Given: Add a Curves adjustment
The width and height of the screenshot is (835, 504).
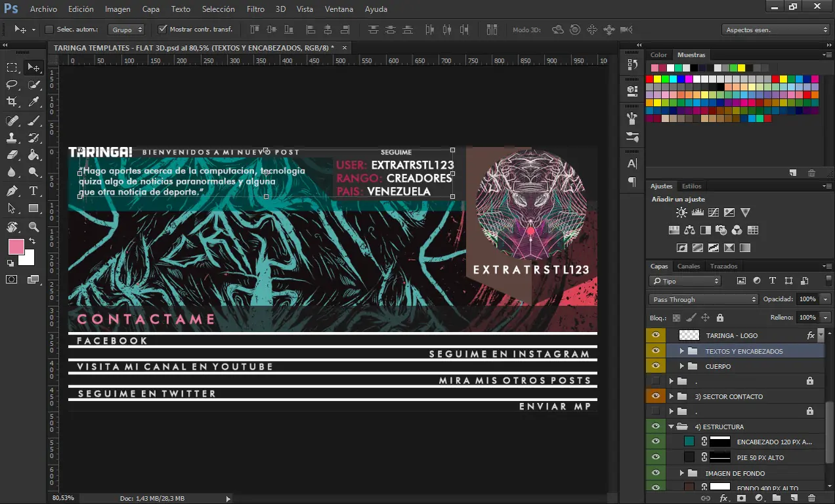Looking at the screenshot, I should click(714, 213).
